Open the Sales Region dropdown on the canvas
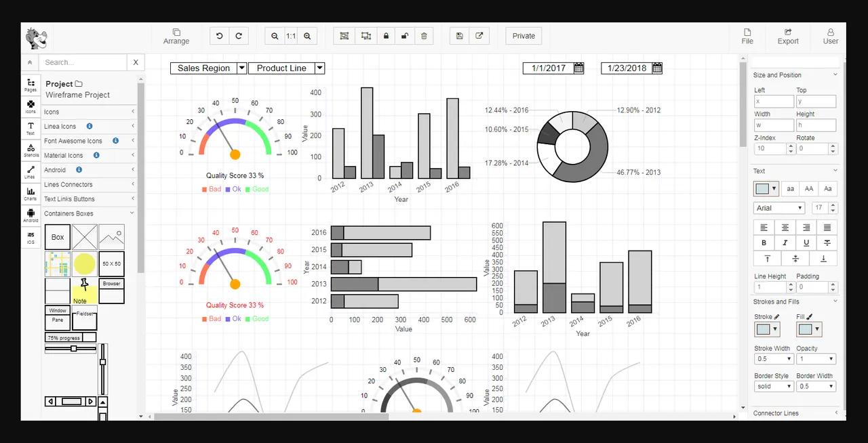The width and height of the screenshot is (868, 443). 209,68
